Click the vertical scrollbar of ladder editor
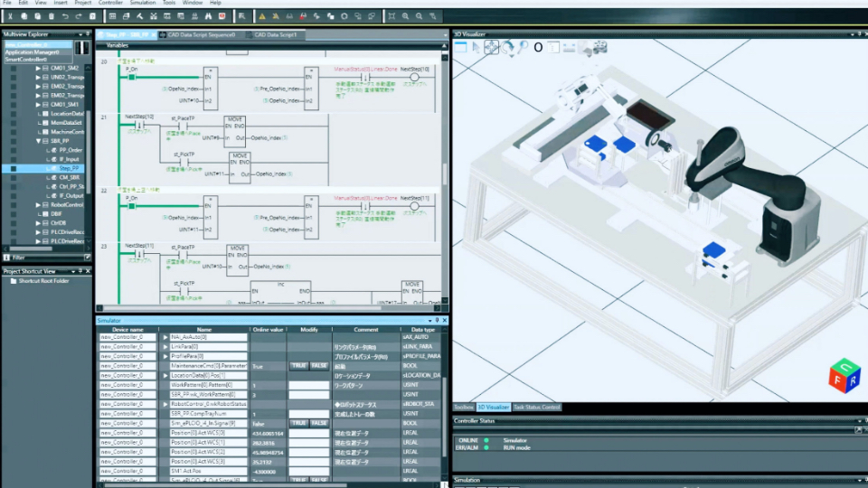868x488 pixels. [445, 172]
